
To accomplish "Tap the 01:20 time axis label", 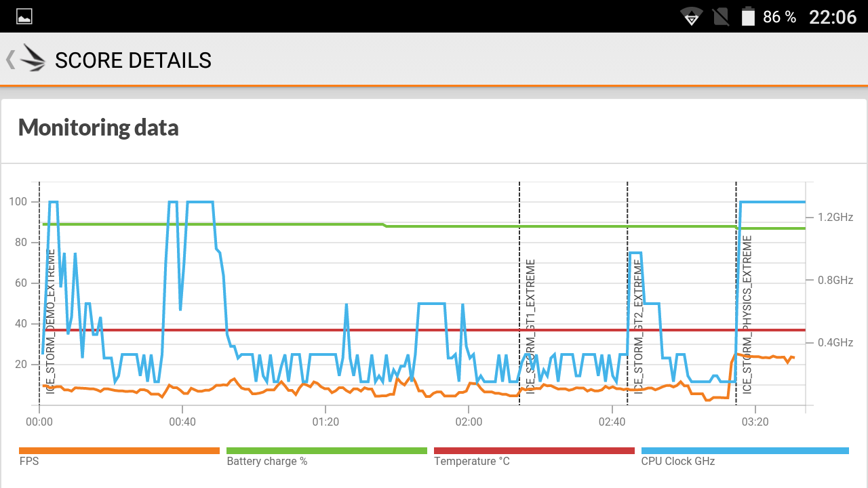I will (325, 422).
